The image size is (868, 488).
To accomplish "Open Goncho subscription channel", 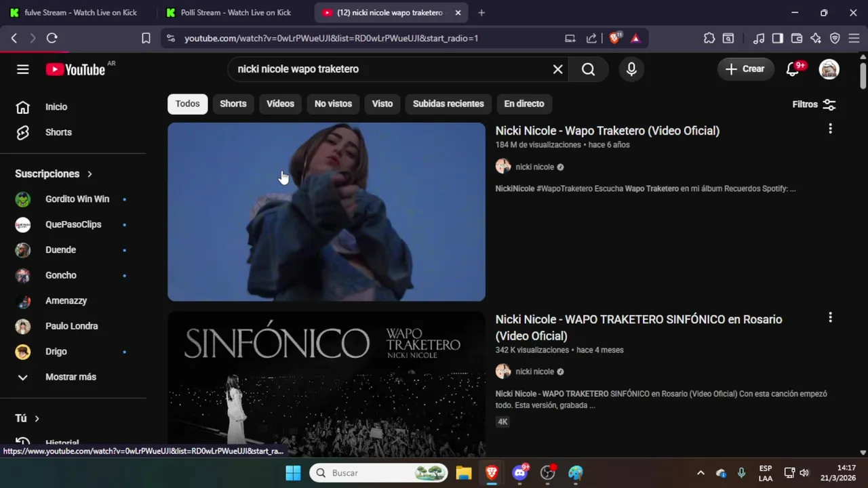I will pos(73,275).
